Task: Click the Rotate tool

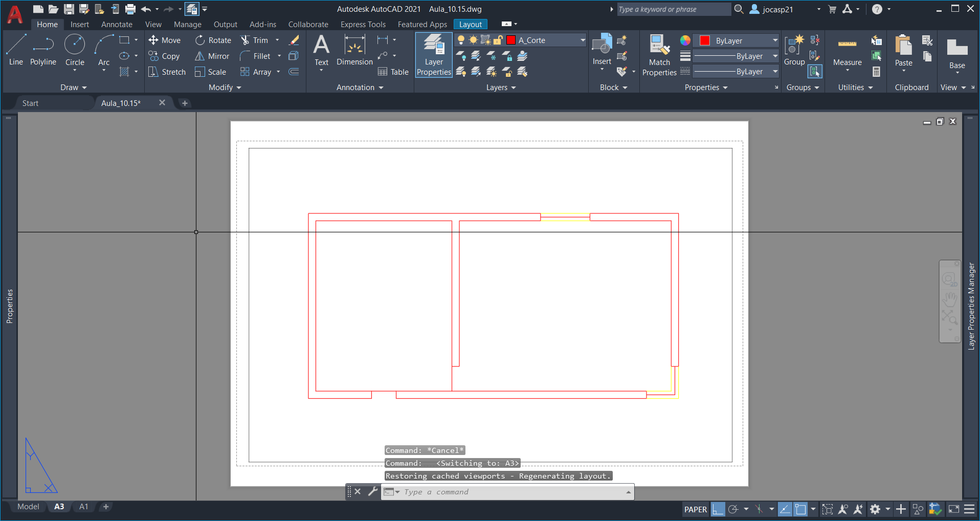Action: pos(213,40)
